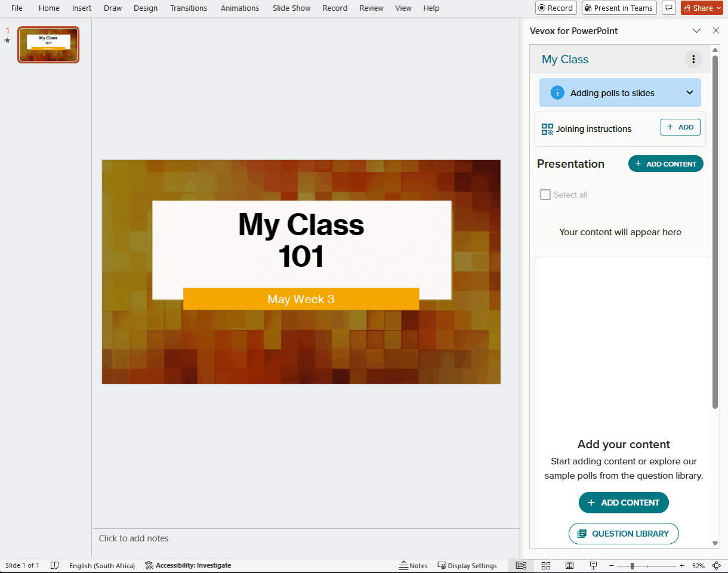Switch to the Home ribbon tab
This screenshot has width=728, height=573.
[49, 8]
